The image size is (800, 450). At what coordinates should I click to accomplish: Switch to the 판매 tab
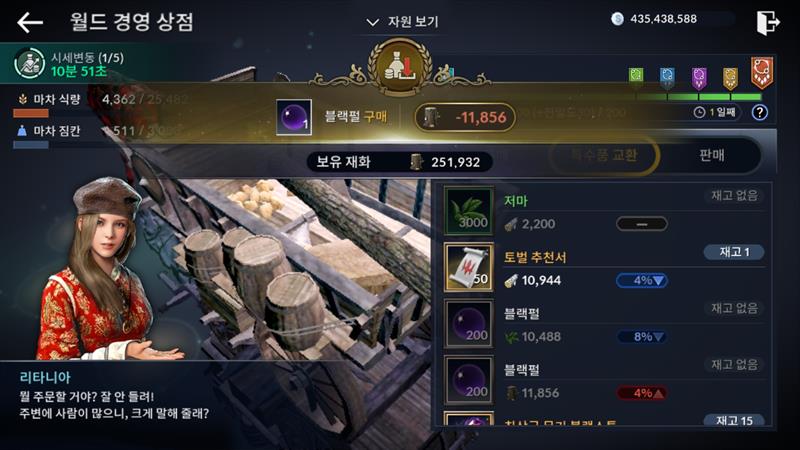712,155
